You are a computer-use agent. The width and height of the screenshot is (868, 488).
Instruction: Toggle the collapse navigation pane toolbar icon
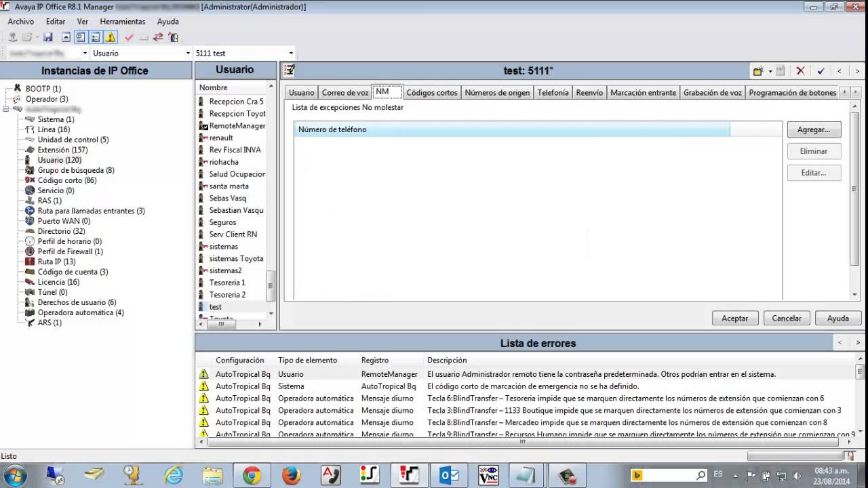(66, 37)
